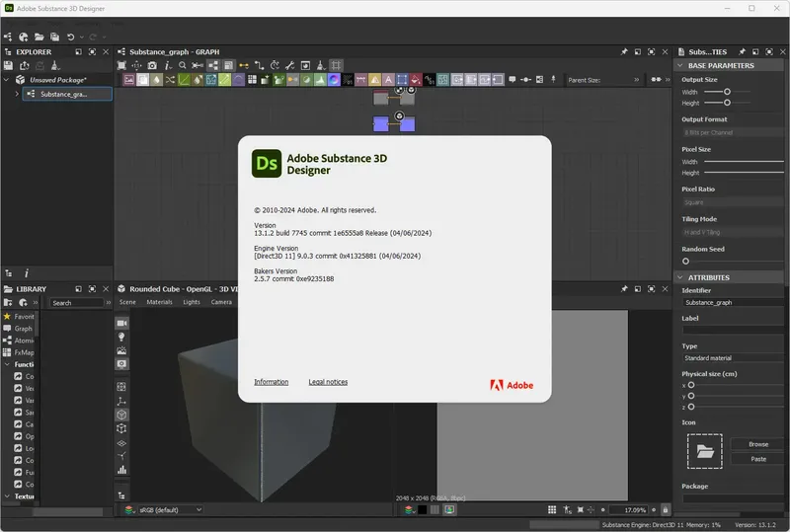Click the Identifier field Substance_graph
Screen dimensions: 790x532
[733, 302]
